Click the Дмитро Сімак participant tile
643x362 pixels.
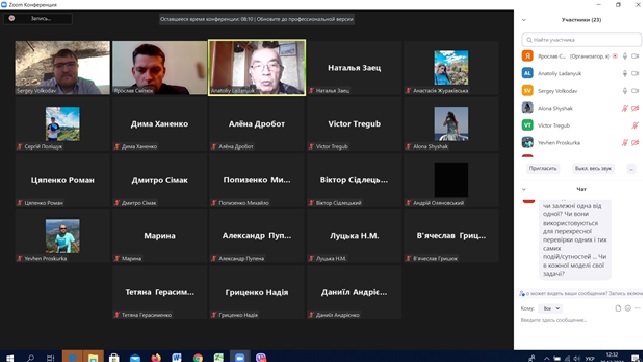[160, 180]
